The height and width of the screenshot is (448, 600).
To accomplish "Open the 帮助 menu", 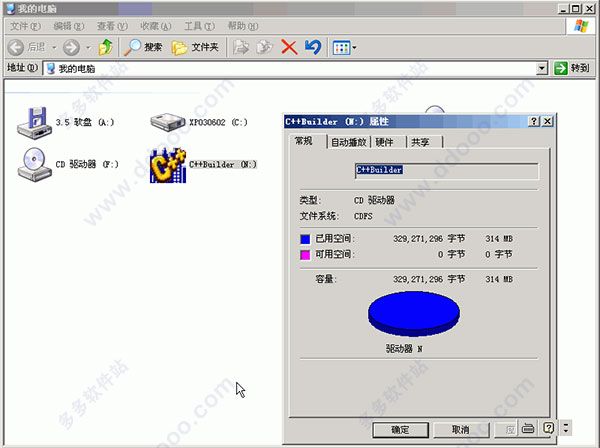I will coord(243,26).
